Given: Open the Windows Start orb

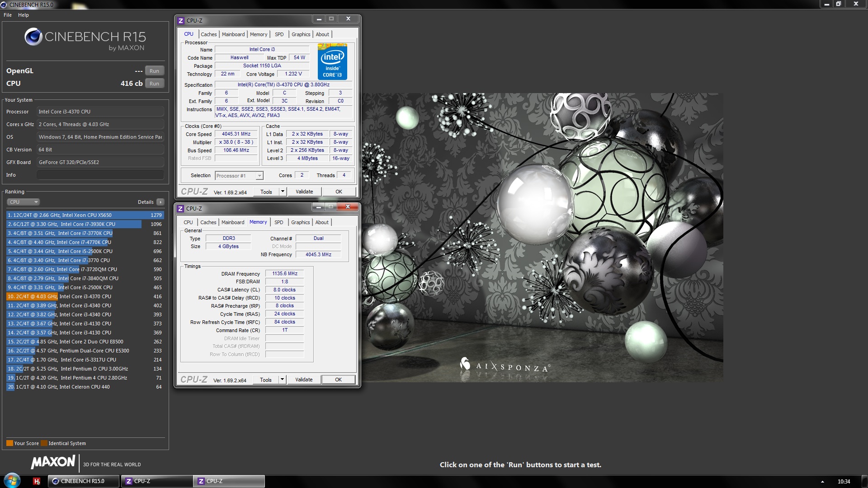Looking at the screenshot, I should (x=12, y=480).
